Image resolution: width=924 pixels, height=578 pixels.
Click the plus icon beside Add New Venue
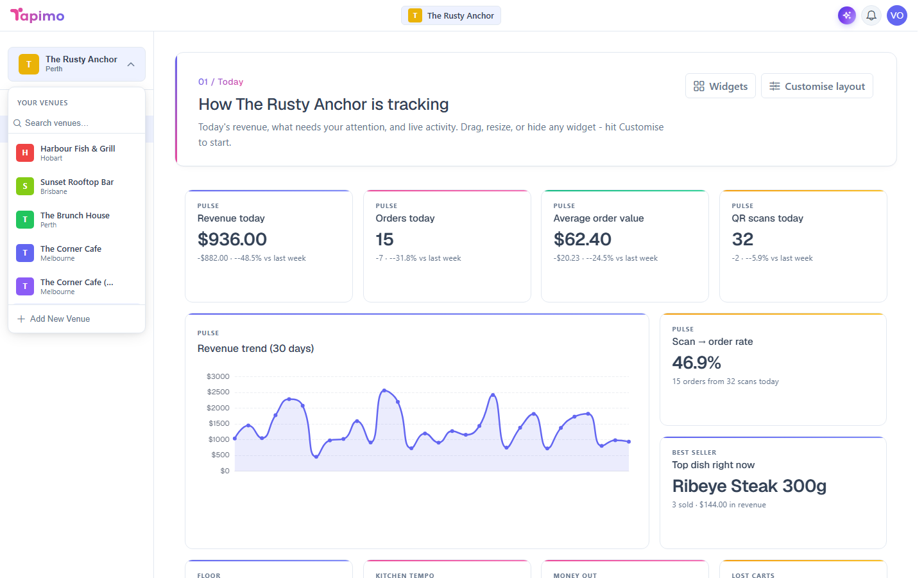(21, 319)
